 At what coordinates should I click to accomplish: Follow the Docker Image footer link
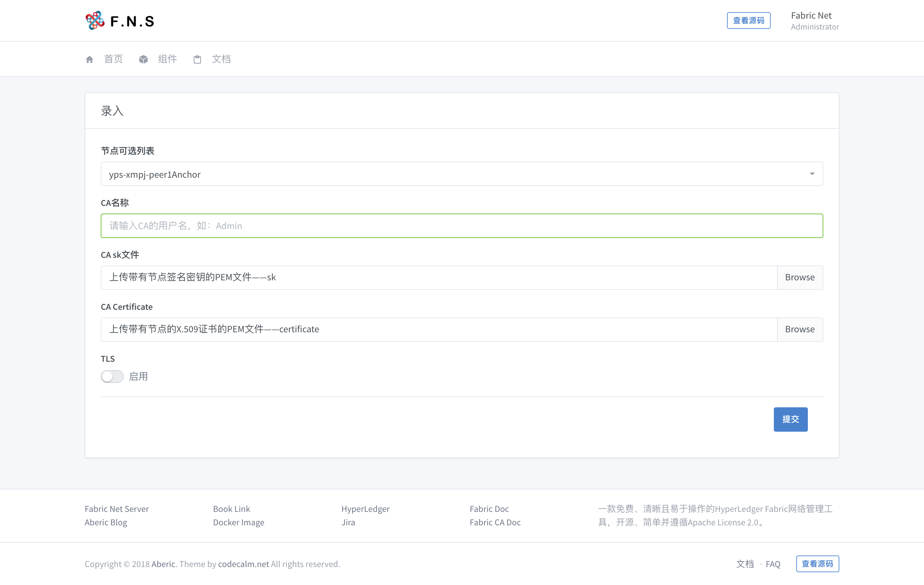238,522
